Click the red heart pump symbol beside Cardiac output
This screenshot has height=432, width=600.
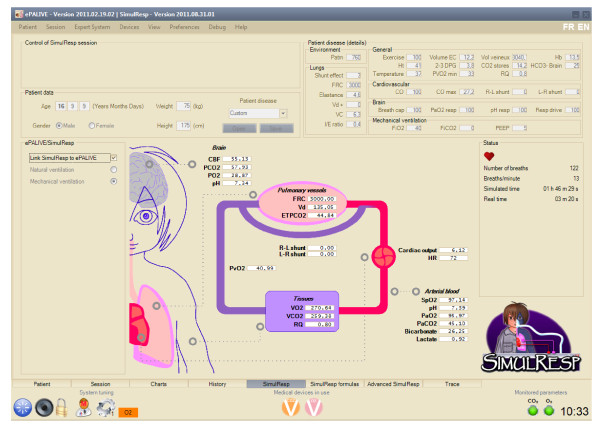[x=383, y=257]
